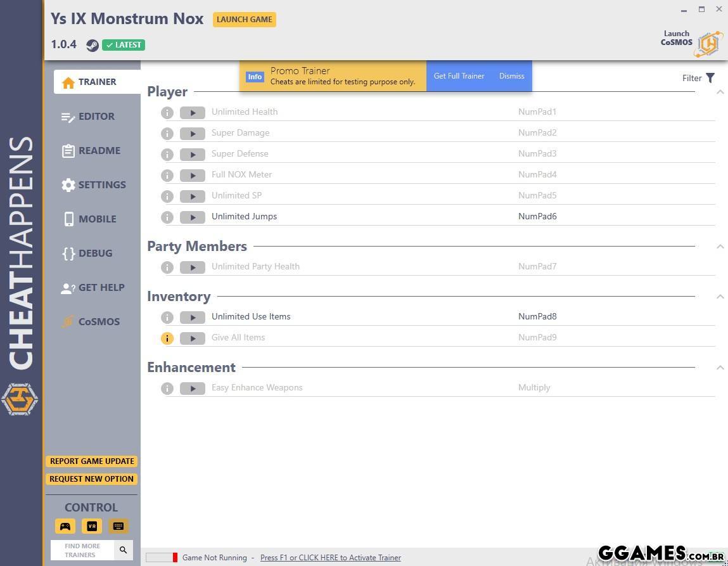
Task: Collapse the Inventory section chevron
Action: point(720,297)
